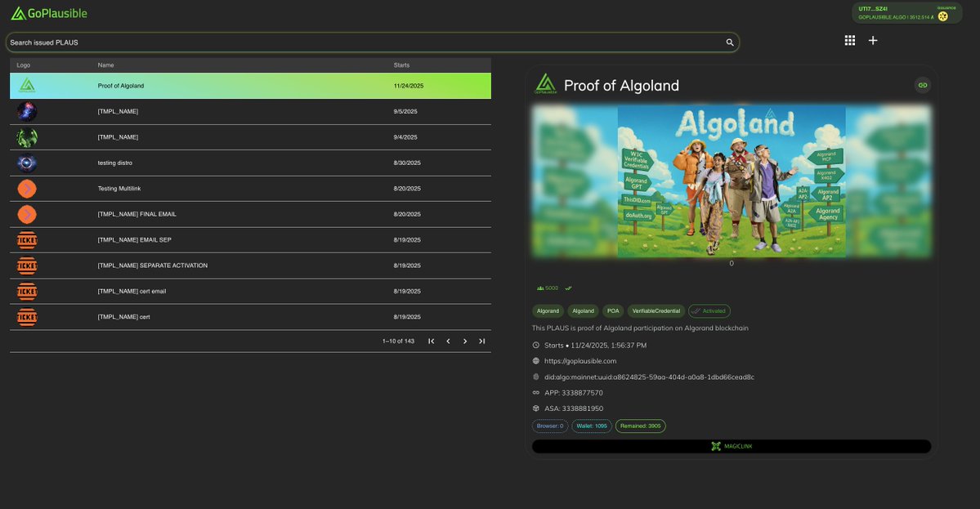The image size is (980, 509).
Task: Click the ASA: 3338881950 text
Action: click(x=574, y=409)
